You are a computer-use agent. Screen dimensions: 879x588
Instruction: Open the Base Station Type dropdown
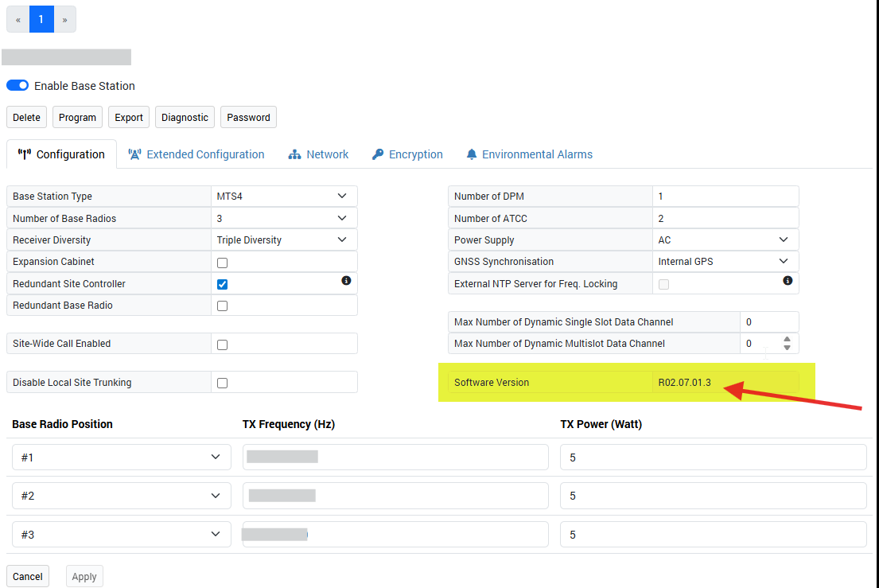click(284, 197)
